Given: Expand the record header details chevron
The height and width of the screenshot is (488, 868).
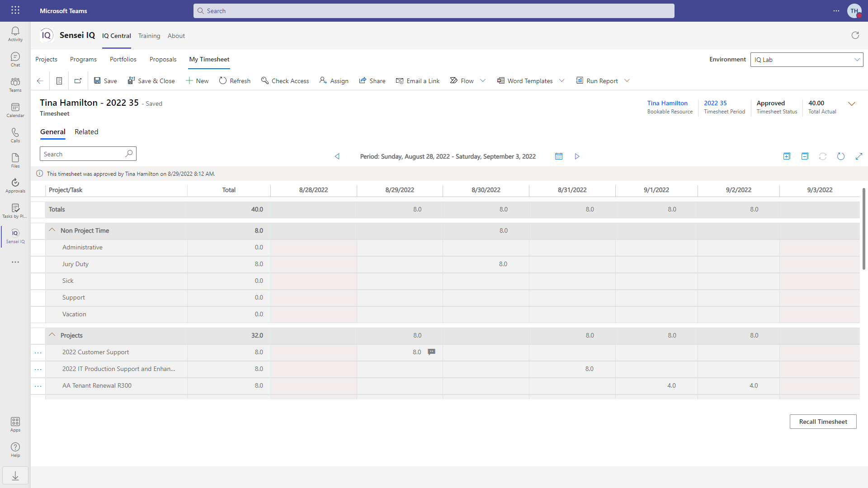Looking at the screenshot, I should pos(852,104).
